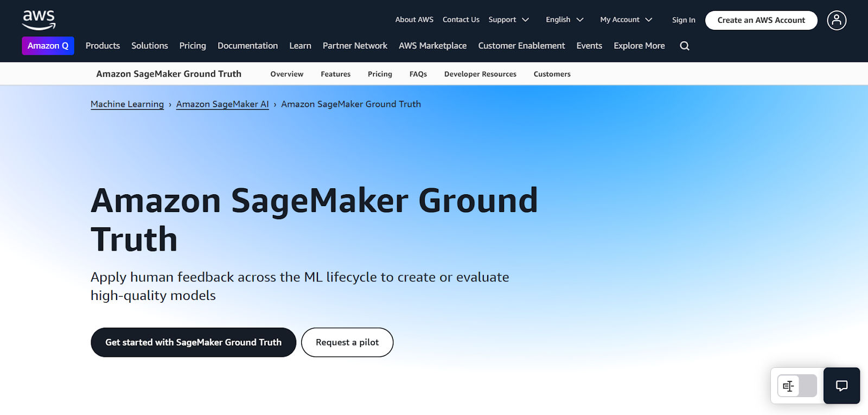Select the FAQs tab
The height and width of the screenshot is (415, 868).
[418, 74]
